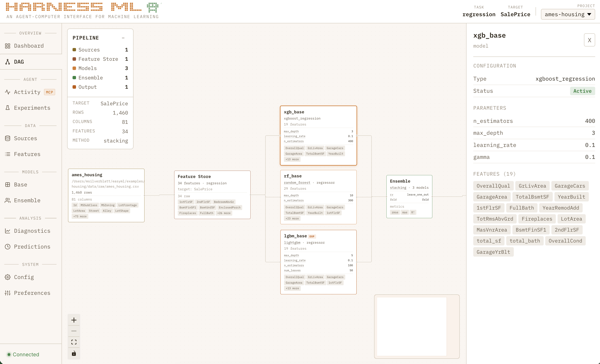Click the minimap in canvas corner
The height and width of the screenshot is (364, 600).
click(x=417, y=327)
